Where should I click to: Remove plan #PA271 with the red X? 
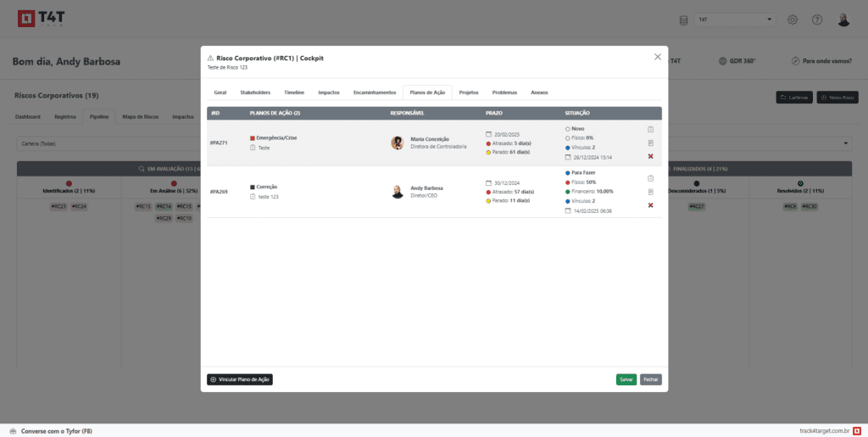[x=650, y=156]
